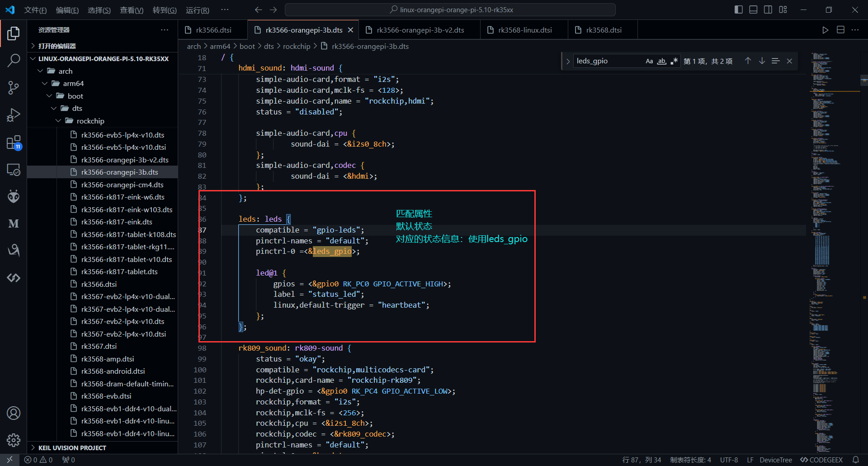Toggle Match Case in find widget
Screen dimensions: 868x466
tap(649, 61)
